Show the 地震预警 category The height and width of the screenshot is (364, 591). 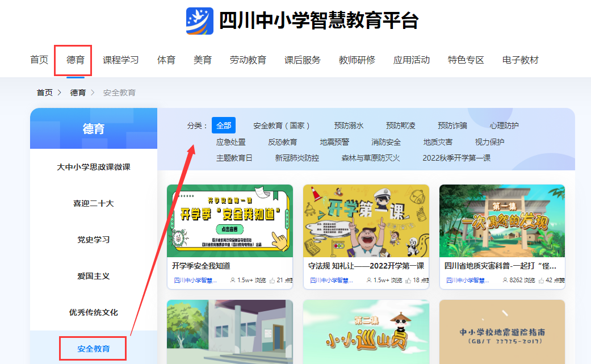click(x=334, y=142)
